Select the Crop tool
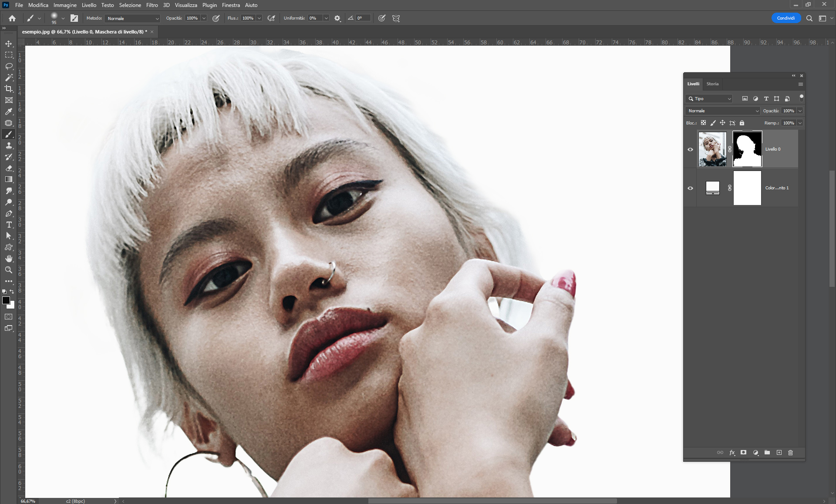836x504 pixels. pyautogui.click(x=9, y=89)
